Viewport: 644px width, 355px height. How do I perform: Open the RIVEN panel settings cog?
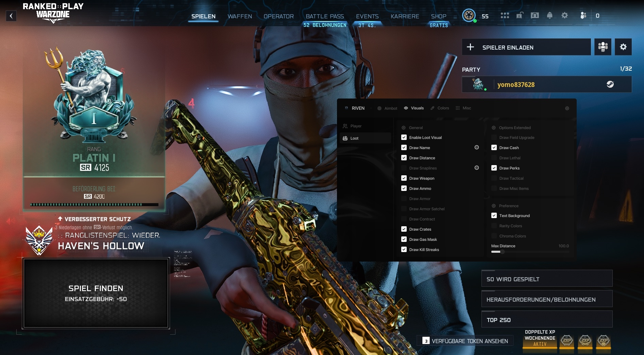click(x=567, y=108)
